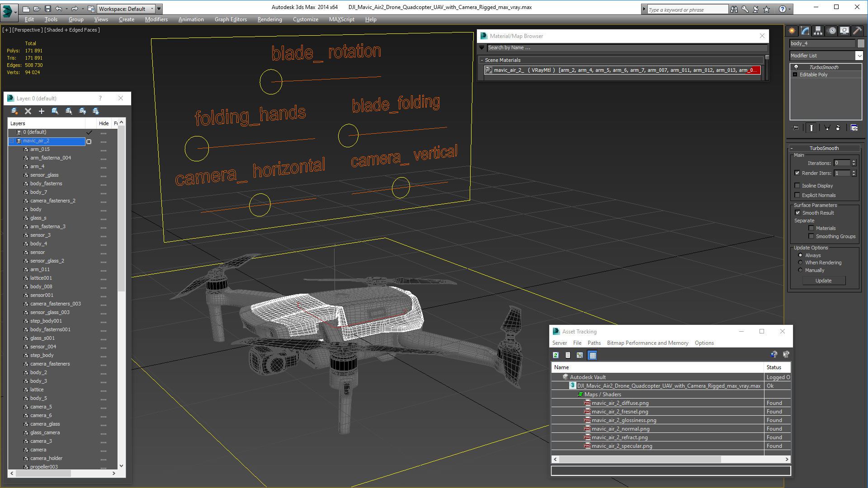Toggle Show End Result icon
This screenshot has width=868, height=488.
point(811,128)
